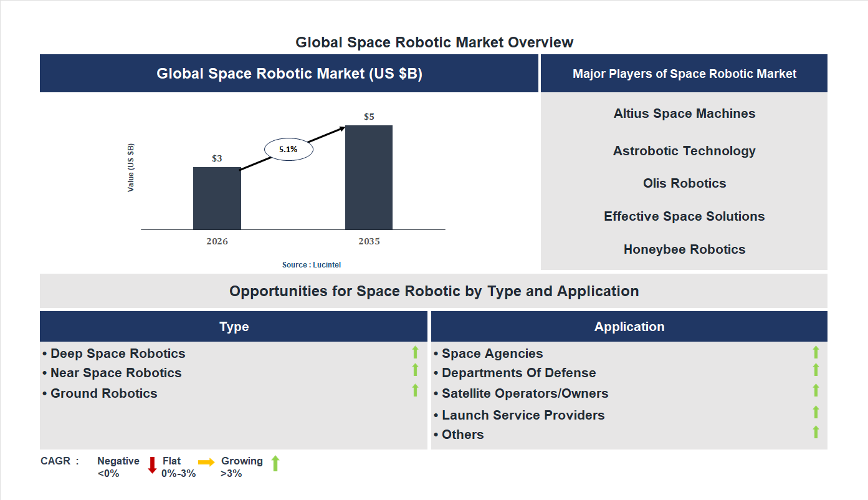
Task: Click the 2026 axis label
Action: pyautogui.click(x=217, y=241)
